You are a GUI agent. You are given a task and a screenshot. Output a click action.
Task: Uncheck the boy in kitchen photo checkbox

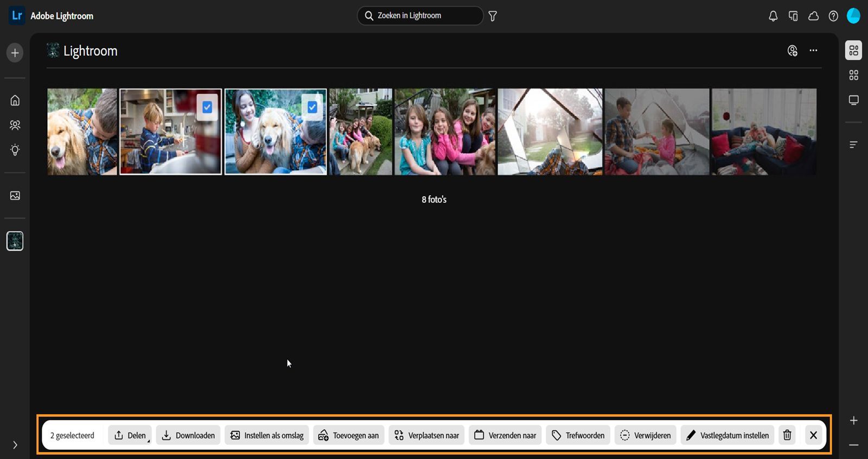coord(207,107)
